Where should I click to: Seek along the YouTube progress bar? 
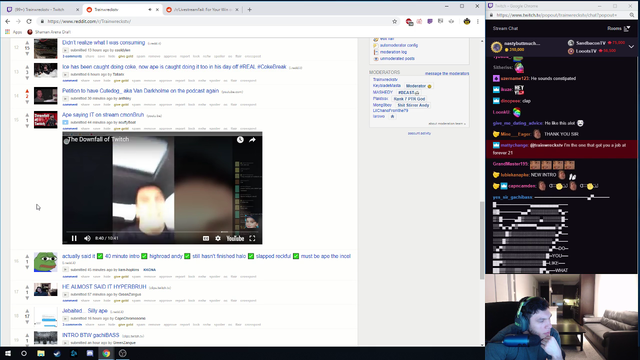click(x=162, y=231)
